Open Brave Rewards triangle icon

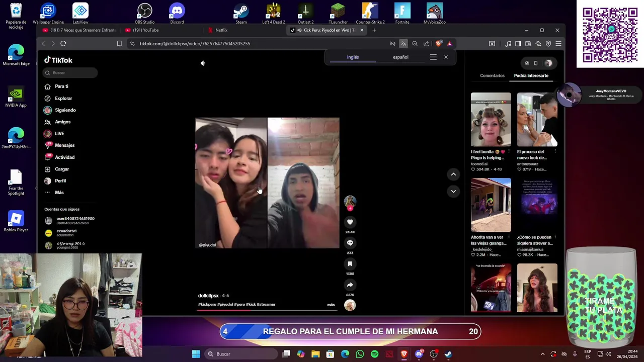pos(449,44)
